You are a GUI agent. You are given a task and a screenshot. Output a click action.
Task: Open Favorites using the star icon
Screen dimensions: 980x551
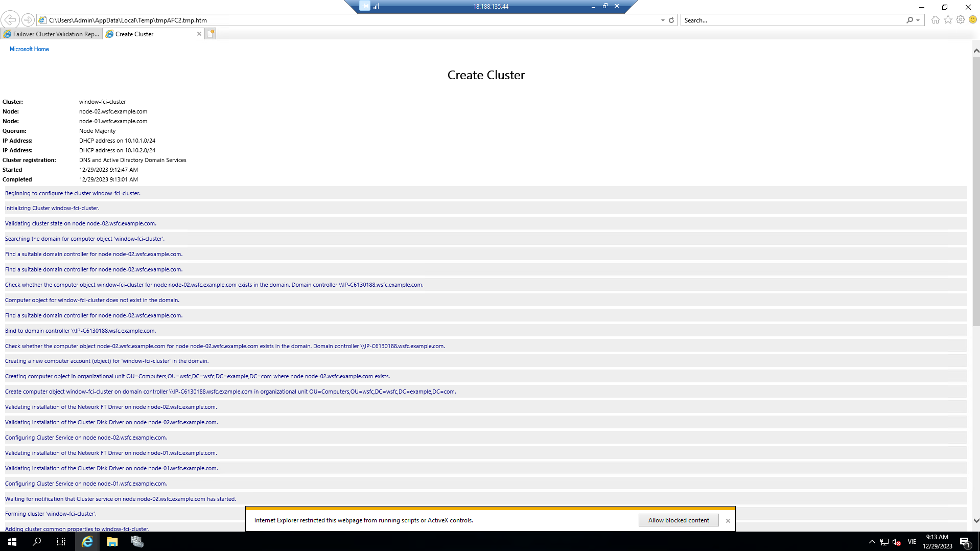(948, 20)
